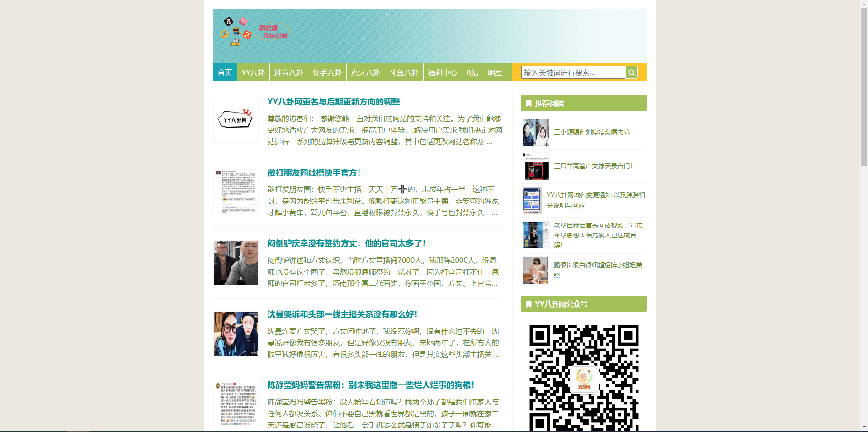Navigate to 福利中心 tab

(442, 72)
